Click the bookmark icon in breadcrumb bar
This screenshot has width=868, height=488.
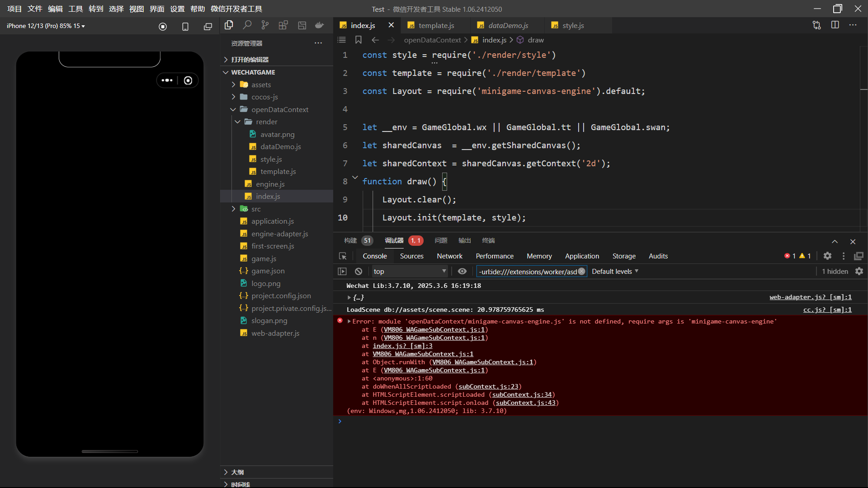point(359,40)
